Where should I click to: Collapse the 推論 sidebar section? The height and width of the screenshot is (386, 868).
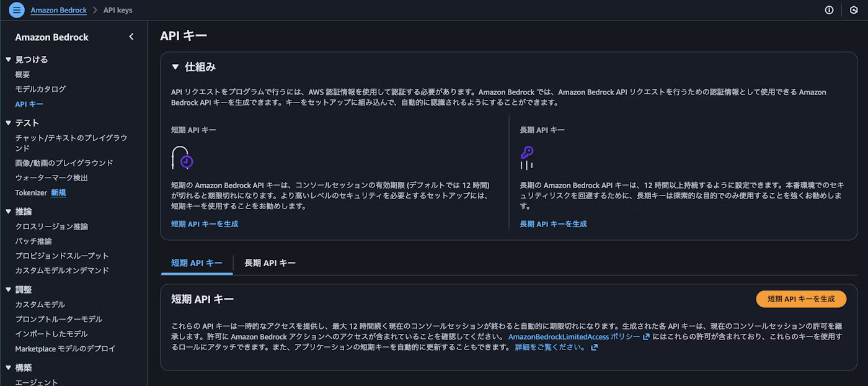7,211
